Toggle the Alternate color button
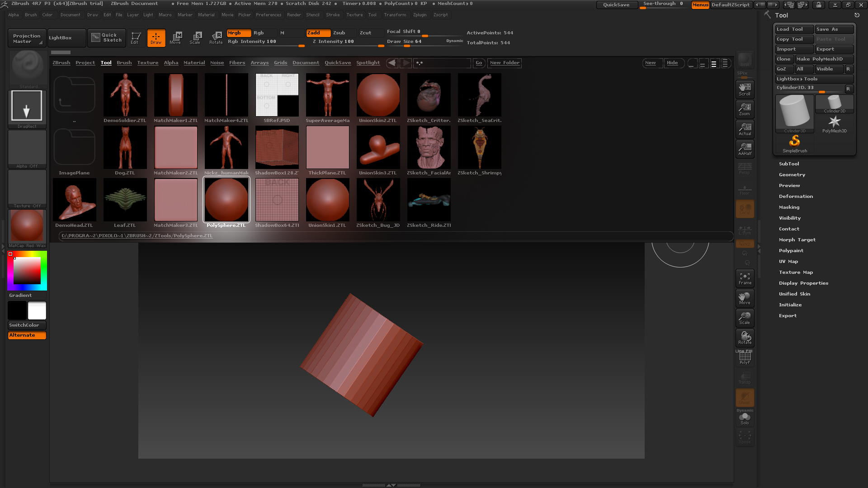868x488 pixels. click(x=27, y=335)
